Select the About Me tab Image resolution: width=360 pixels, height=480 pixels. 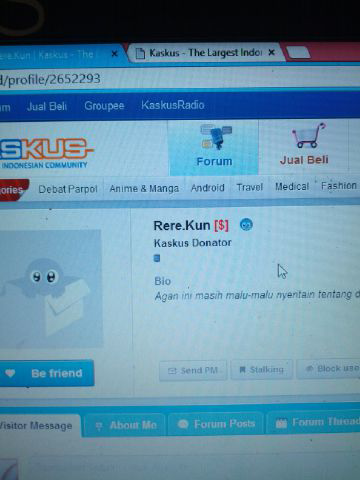point(125,425)
